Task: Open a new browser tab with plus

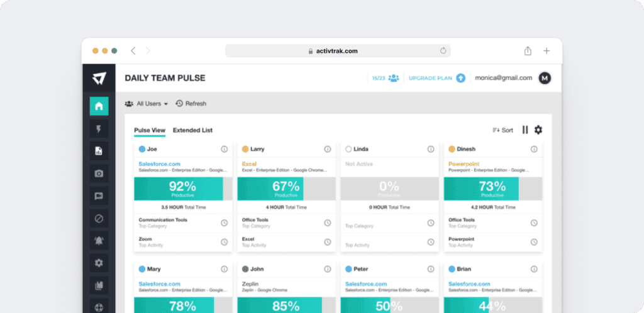Action: (547, 51)
